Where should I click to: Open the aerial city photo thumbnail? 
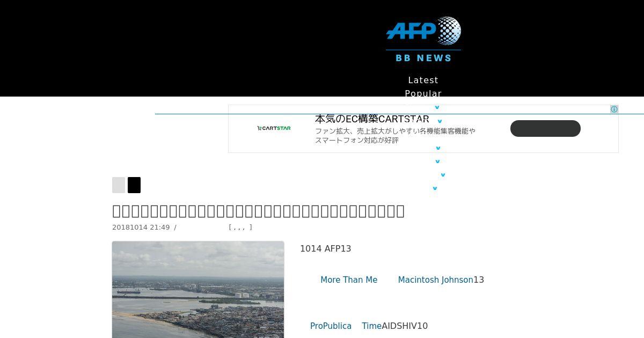(198, 290)
